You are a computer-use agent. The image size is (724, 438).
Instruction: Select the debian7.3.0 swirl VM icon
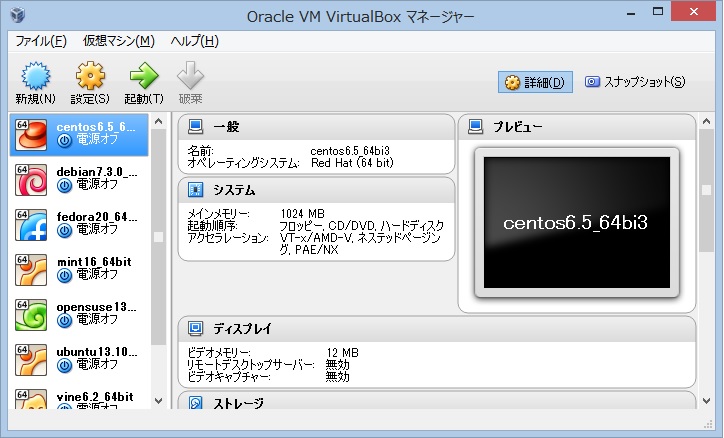click(31, 180)
